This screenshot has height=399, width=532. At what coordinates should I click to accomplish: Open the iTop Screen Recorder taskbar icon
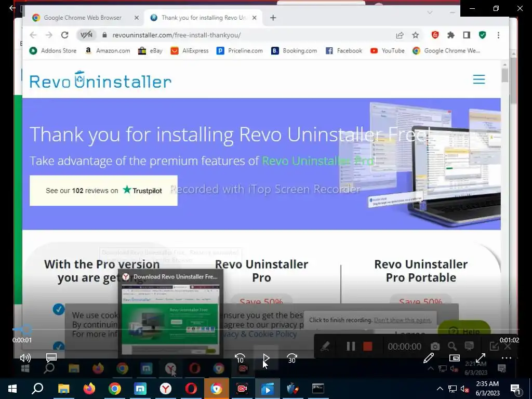click(242, 389)
